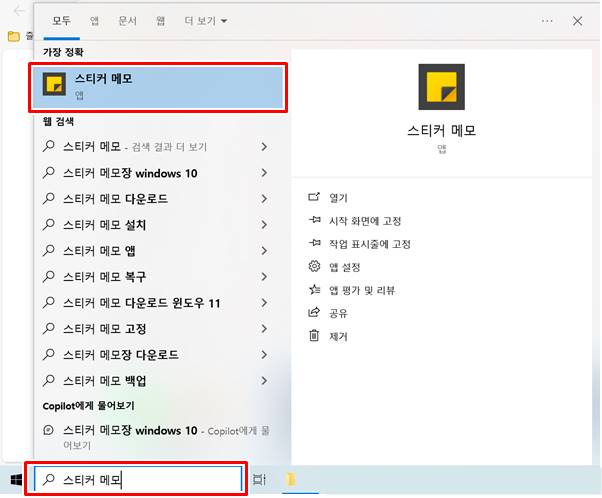This screenshot has height=498, width=602.
Task: Click the star icon for 앱 평가 및 리뷰
Action: [314, 290]
